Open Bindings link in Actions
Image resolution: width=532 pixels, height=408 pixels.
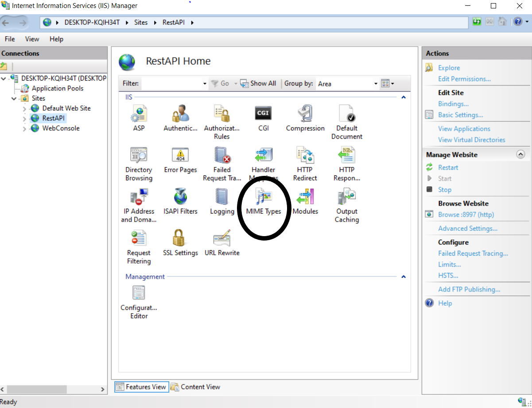[x=453, y=104]
